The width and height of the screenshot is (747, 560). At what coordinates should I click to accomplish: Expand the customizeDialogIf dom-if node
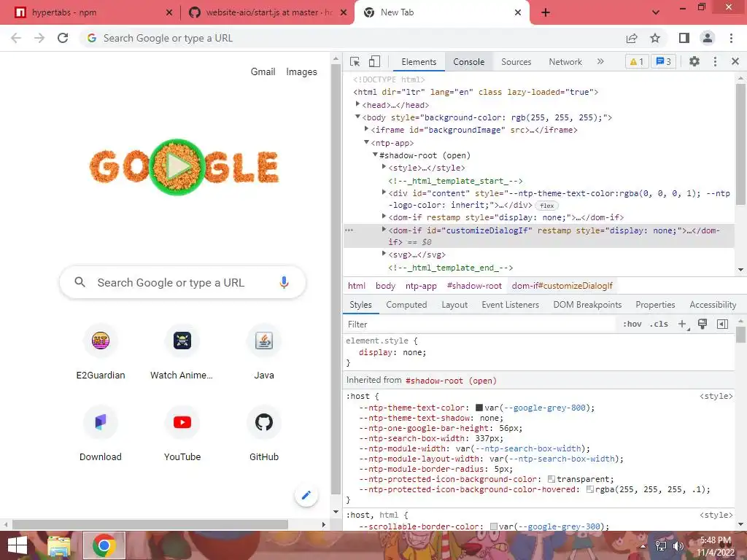(x=384, y=230)
